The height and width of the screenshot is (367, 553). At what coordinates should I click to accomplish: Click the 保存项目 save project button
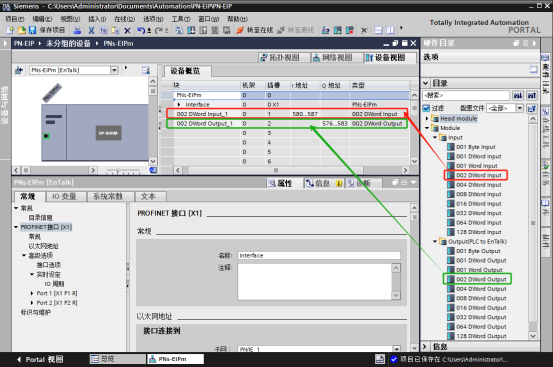click(x=52, y=30)
